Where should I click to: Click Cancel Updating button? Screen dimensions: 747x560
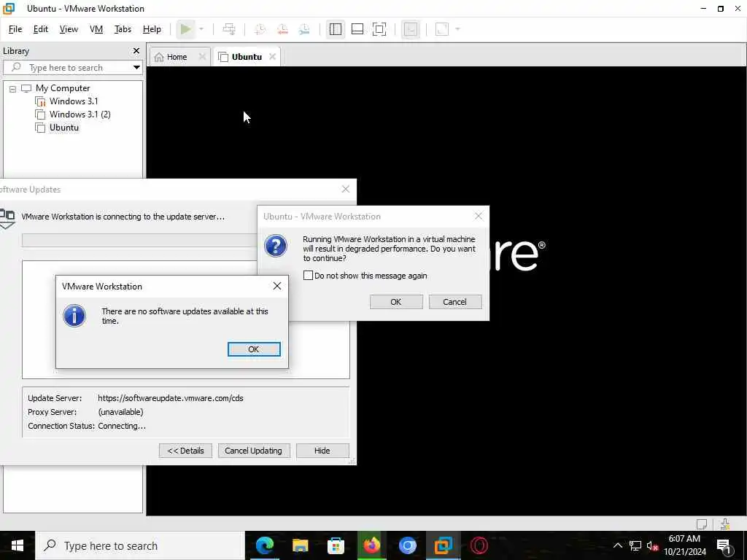click(253, 451)
